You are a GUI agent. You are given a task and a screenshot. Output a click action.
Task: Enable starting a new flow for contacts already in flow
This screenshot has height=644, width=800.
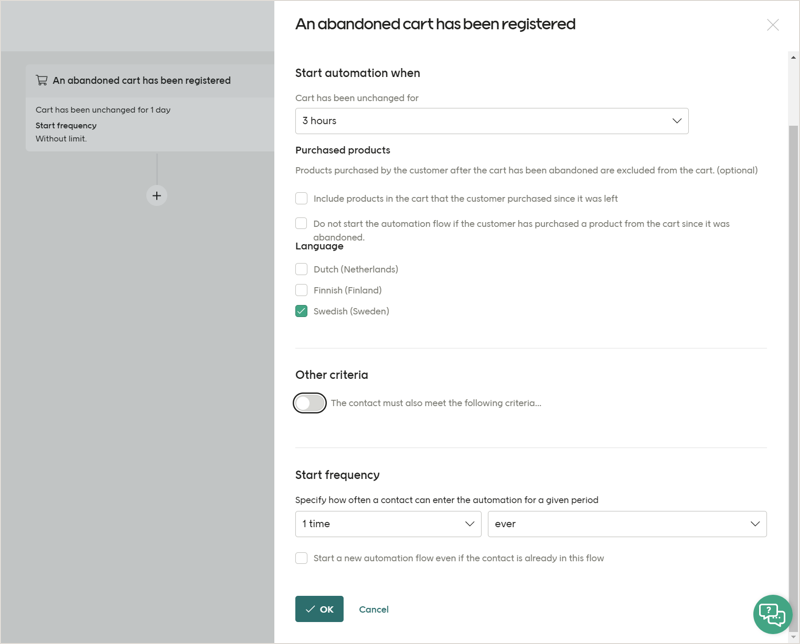[x=301, y=558]
